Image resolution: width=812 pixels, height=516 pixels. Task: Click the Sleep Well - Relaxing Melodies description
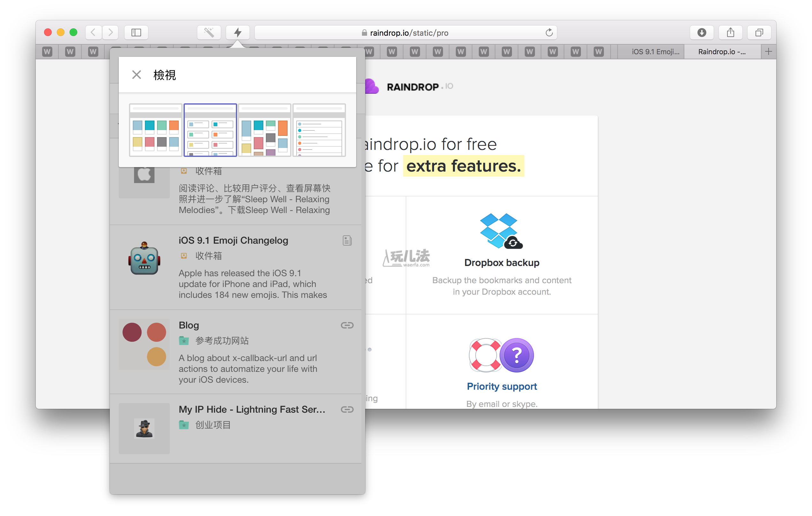coord(255,199)
